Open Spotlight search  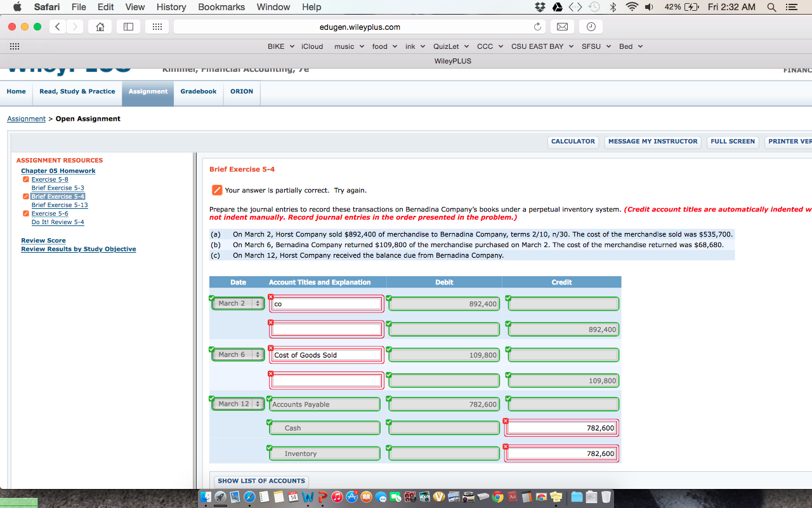click(772, 7)
